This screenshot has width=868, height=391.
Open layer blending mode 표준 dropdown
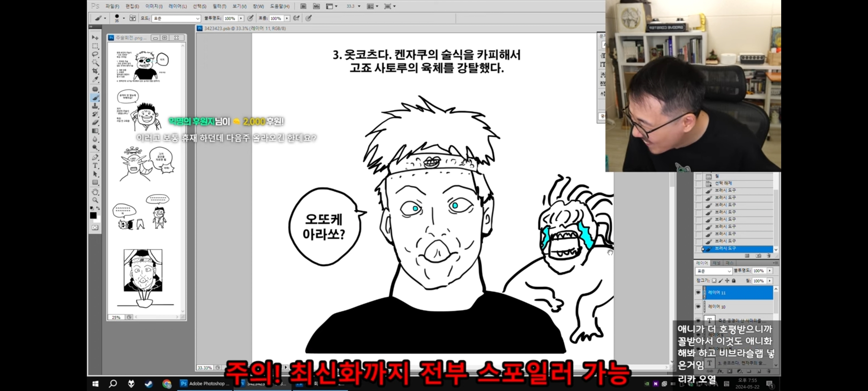point(714,271)
